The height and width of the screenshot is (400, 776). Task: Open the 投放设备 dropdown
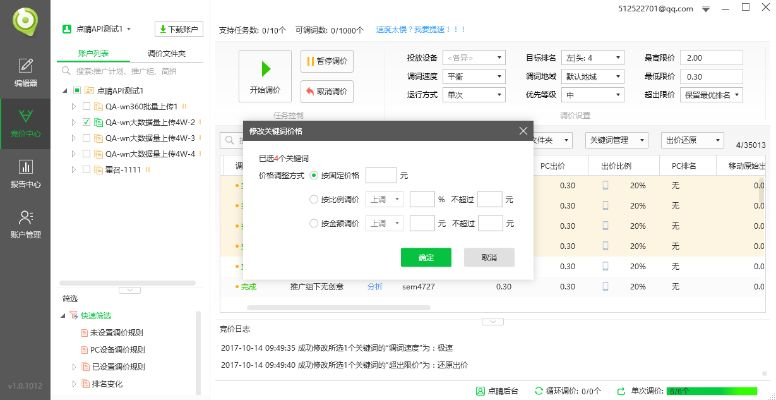tap(474, 58)
